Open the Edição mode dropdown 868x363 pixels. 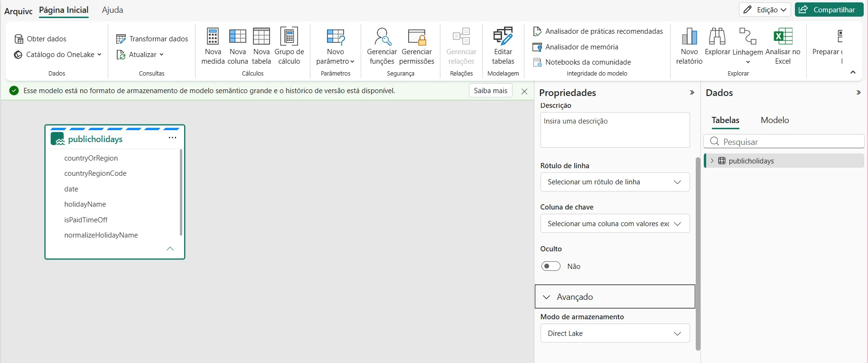coord(765,10)
